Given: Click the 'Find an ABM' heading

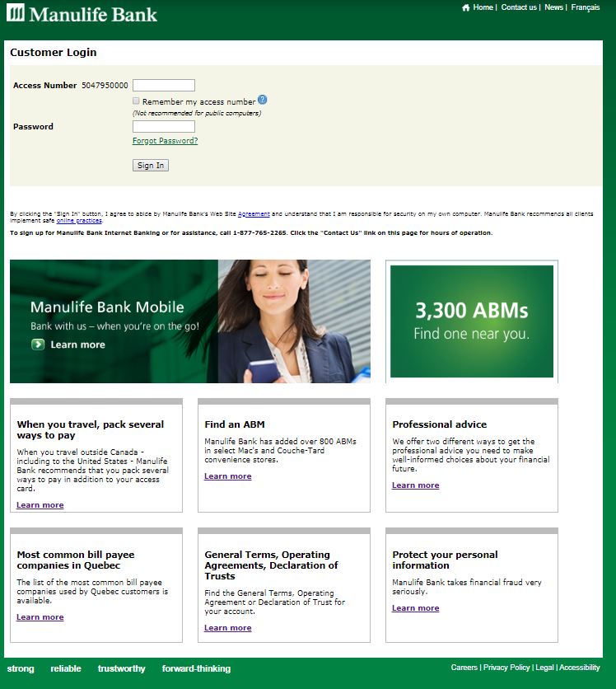Looking at the screenshot, I should (x=235, y=424).
